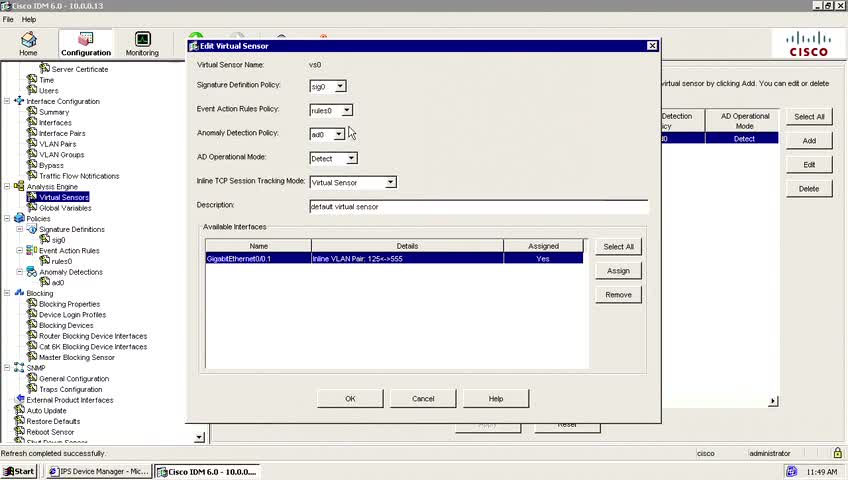Click the Users item icon
Image resolution: width=848 pixels, height=480 pixels.
pos(32,90)
